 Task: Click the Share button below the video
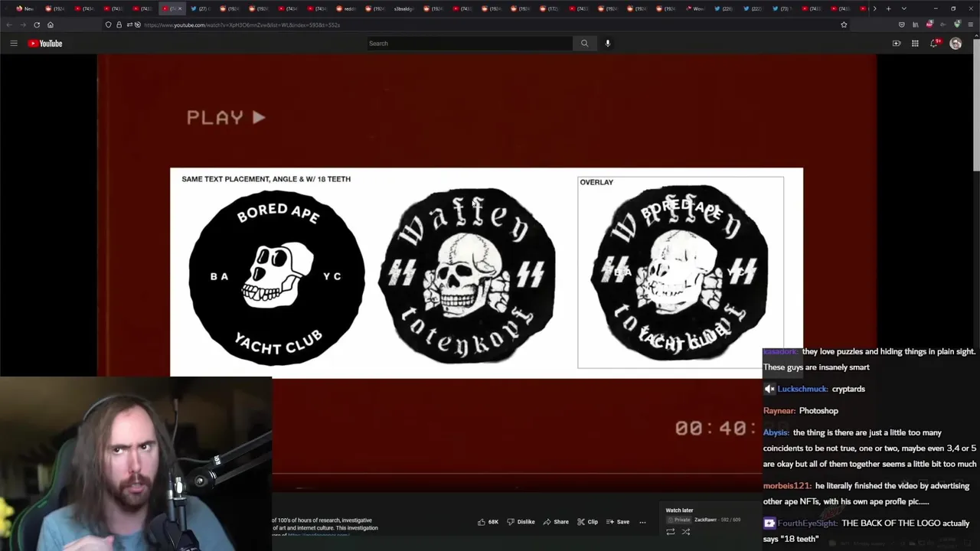click(x=556, y=522)
